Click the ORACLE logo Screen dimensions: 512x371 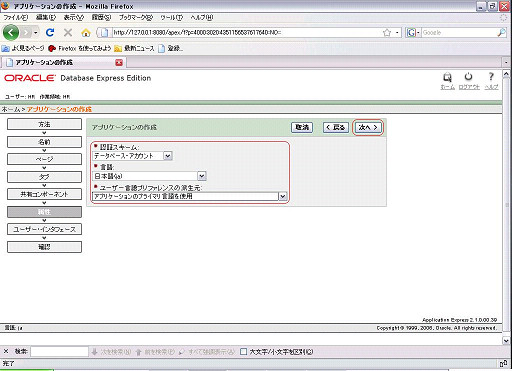pyautogui.click(x=30, y=78)
